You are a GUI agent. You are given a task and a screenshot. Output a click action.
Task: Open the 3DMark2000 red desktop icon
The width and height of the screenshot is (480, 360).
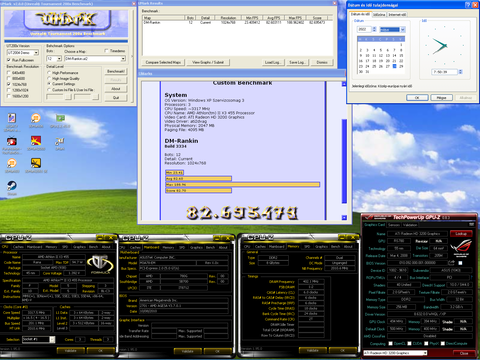coord(36,141)
